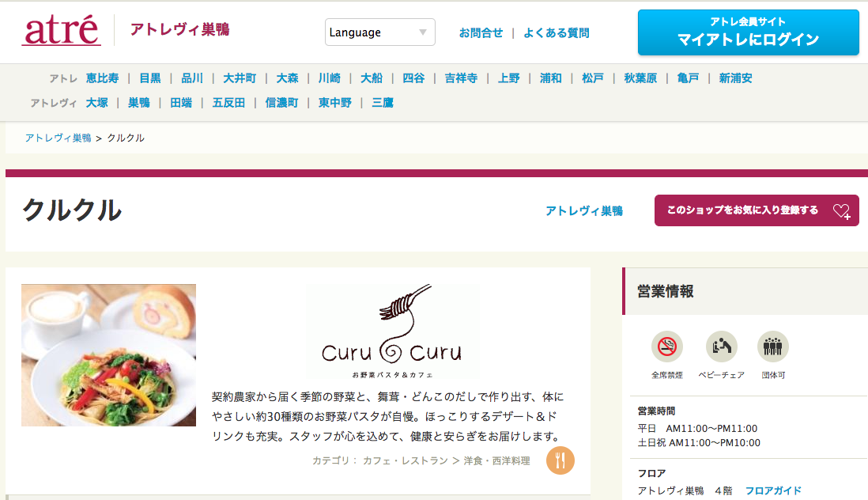Click アトレヴィ巣鴨 link beside the shop title

coord(584,211)
